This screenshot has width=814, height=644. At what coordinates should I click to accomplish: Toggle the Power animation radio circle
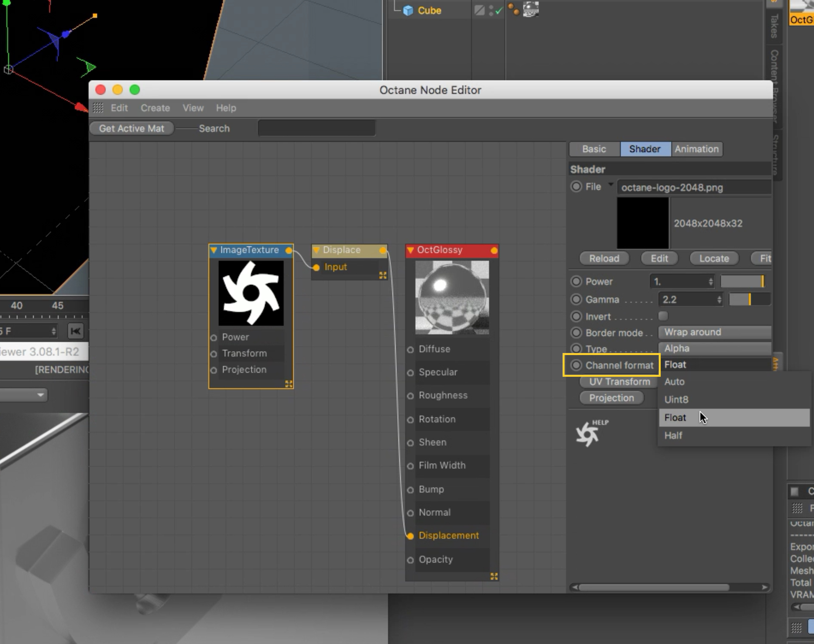(576, 281)
